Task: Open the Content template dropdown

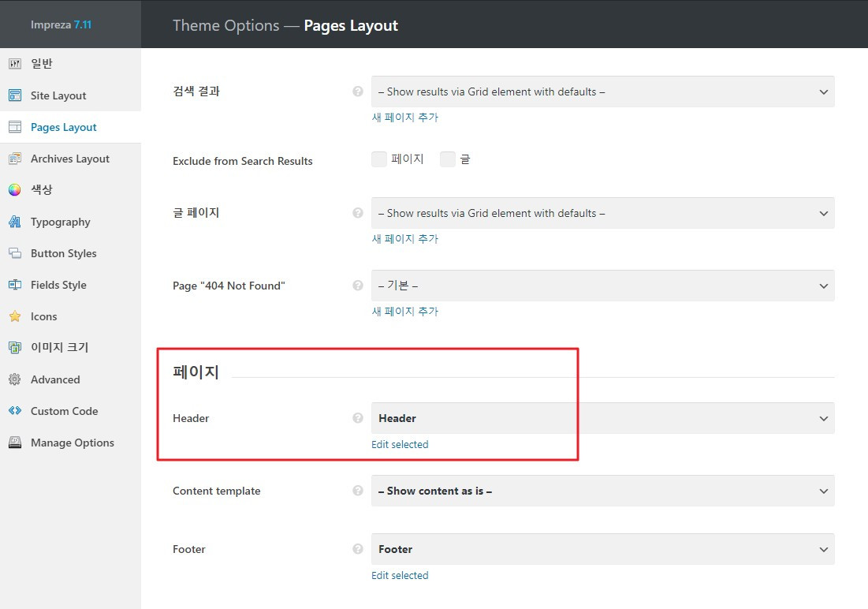Action: click(x=603, y=491)
